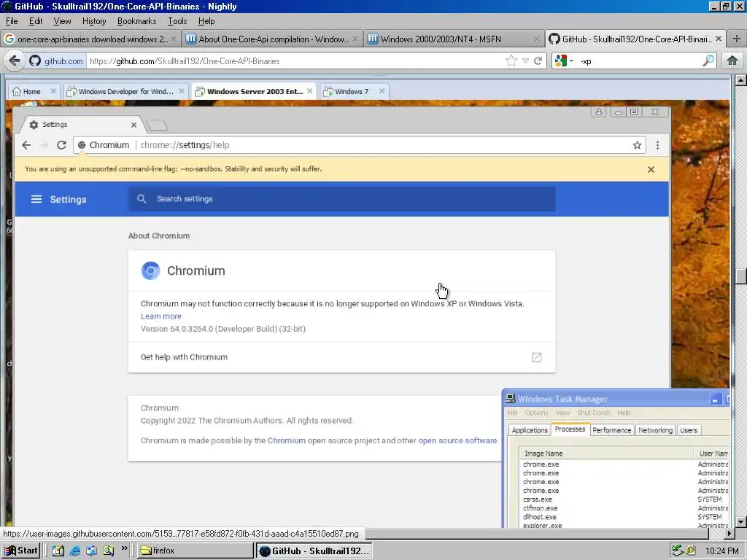Click Chromium back arrow
This screenshot has width=747, height=560.
(x=26, y=145)
